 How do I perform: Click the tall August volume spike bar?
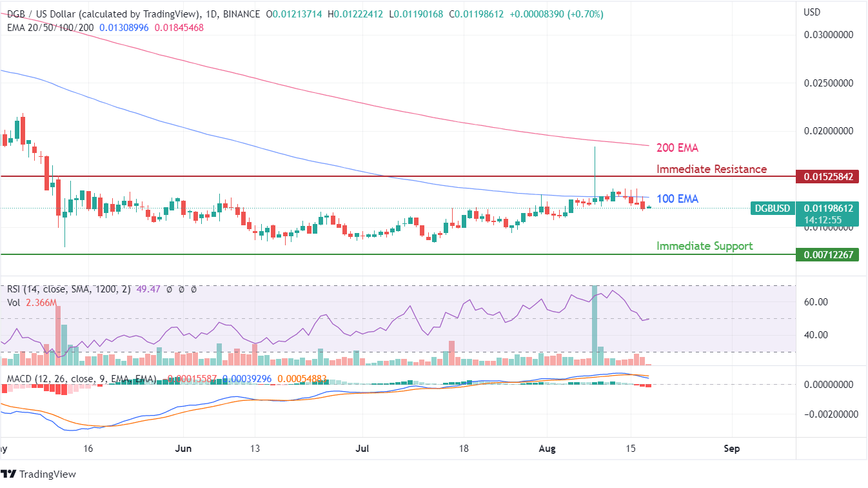[595, 325]
